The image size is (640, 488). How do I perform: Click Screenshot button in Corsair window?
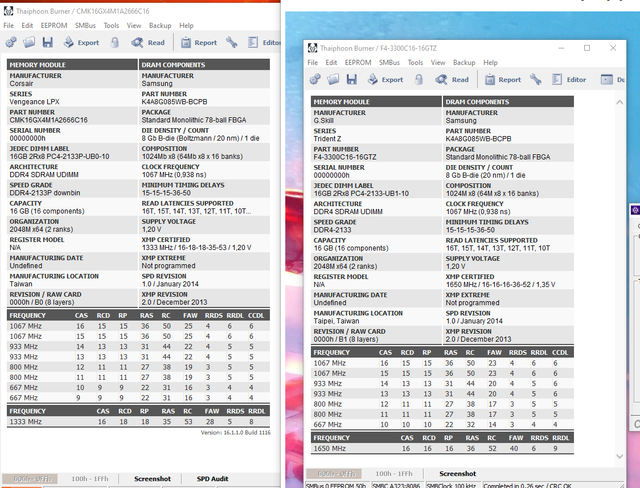tap(152, 479)
